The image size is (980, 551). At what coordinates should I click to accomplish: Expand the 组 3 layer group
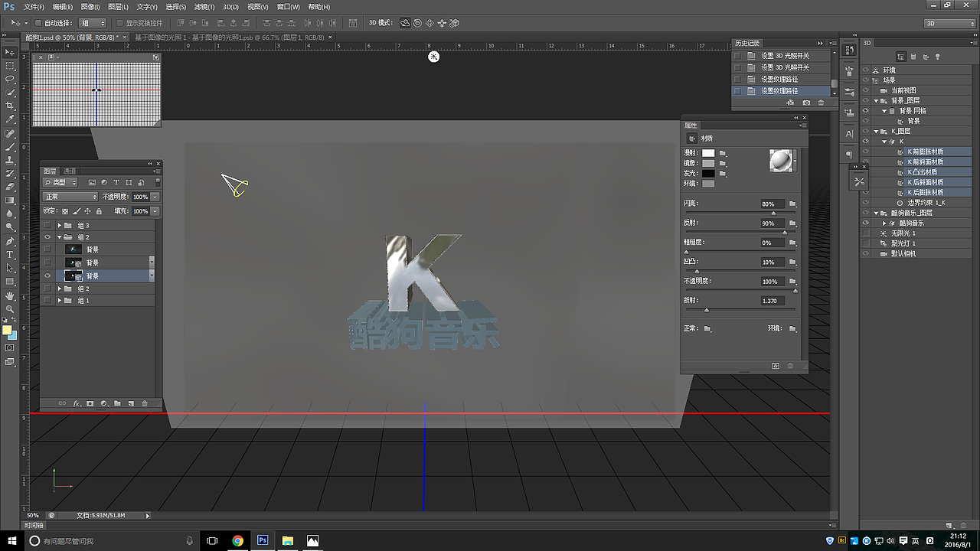[60, 226]
